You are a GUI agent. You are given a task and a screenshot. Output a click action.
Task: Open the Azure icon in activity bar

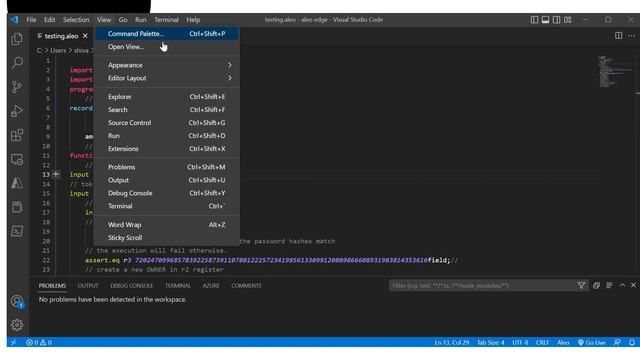[17, 183]
